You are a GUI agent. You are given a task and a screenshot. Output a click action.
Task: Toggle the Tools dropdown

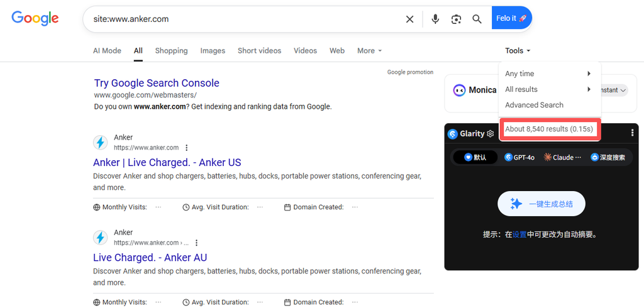(518, 50)
